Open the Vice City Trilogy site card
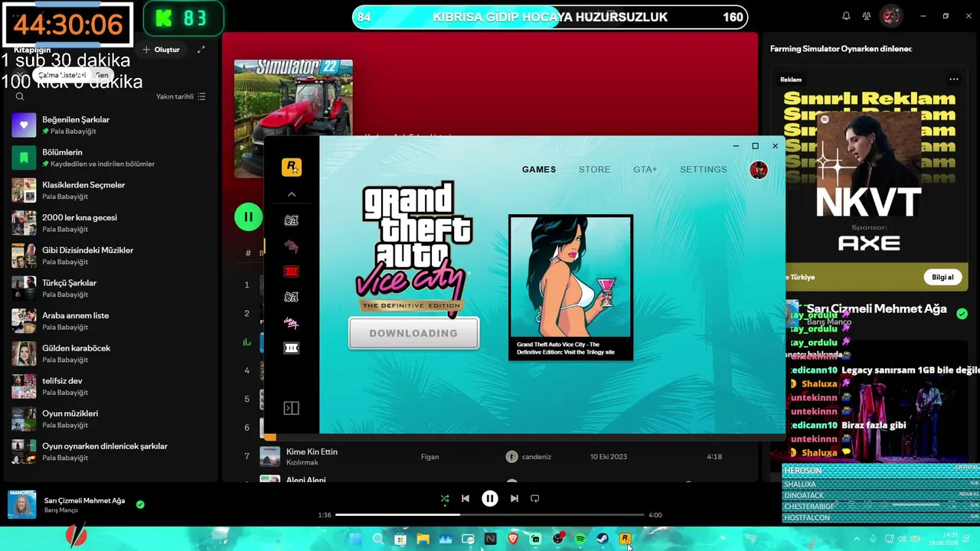 pos(570,288)
